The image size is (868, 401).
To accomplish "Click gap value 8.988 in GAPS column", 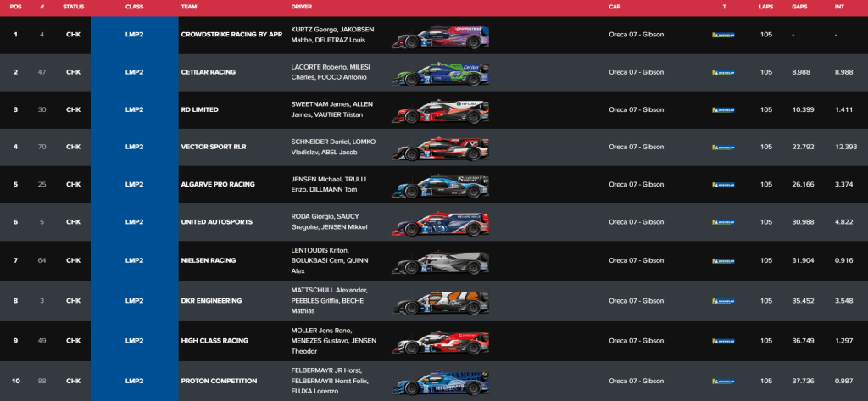I will [x=803, y=72].
